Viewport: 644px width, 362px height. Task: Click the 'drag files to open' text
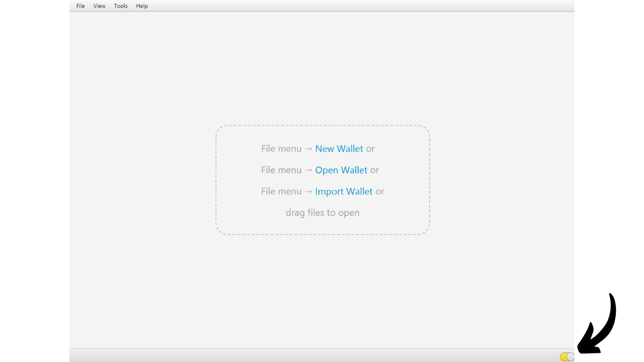[x=323, y=213]
